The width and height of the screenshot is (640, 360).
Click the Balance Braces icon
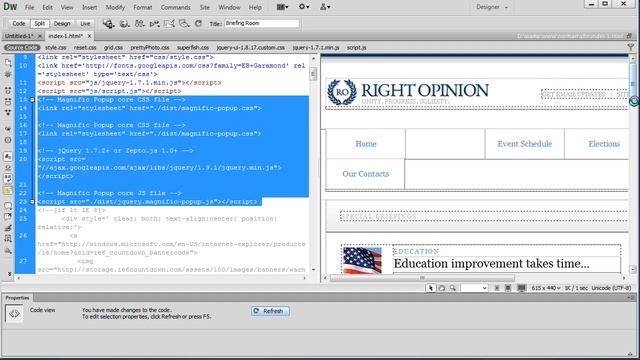click(x=8, y=140)
